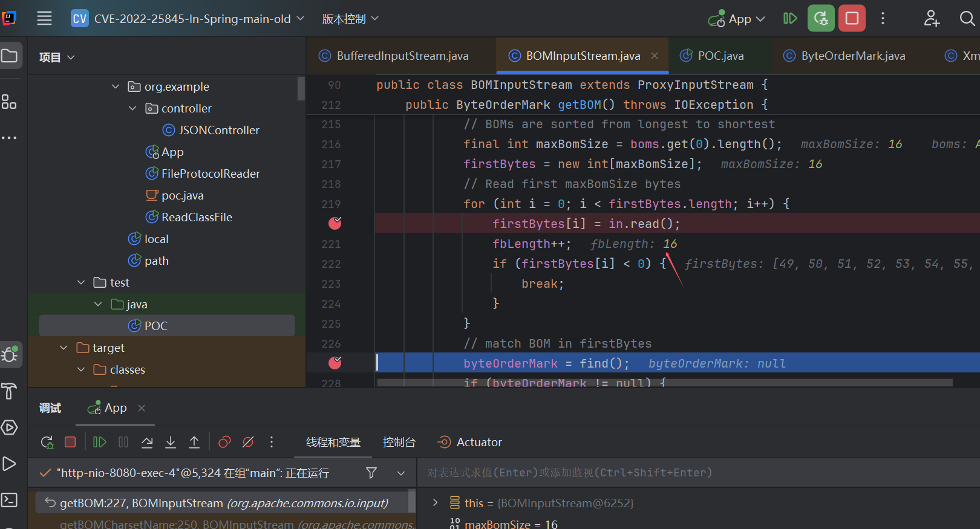Collapse the test folder node

[81, 282]
